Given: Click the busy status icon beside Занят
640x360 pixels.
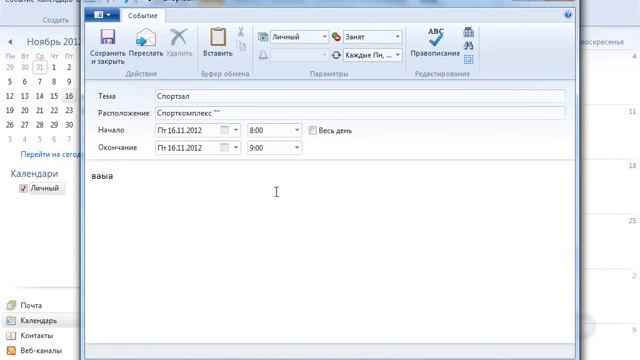Looking at the screenshot, I should click(336, 37).
